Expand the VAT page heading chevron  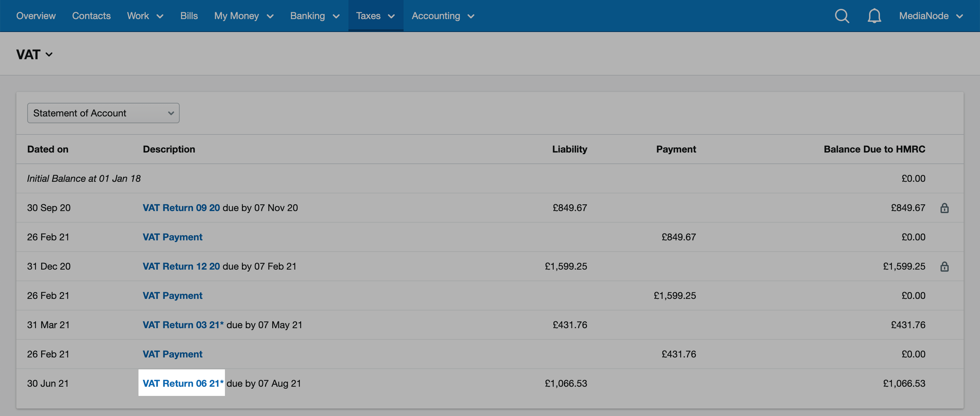(49, 55)
